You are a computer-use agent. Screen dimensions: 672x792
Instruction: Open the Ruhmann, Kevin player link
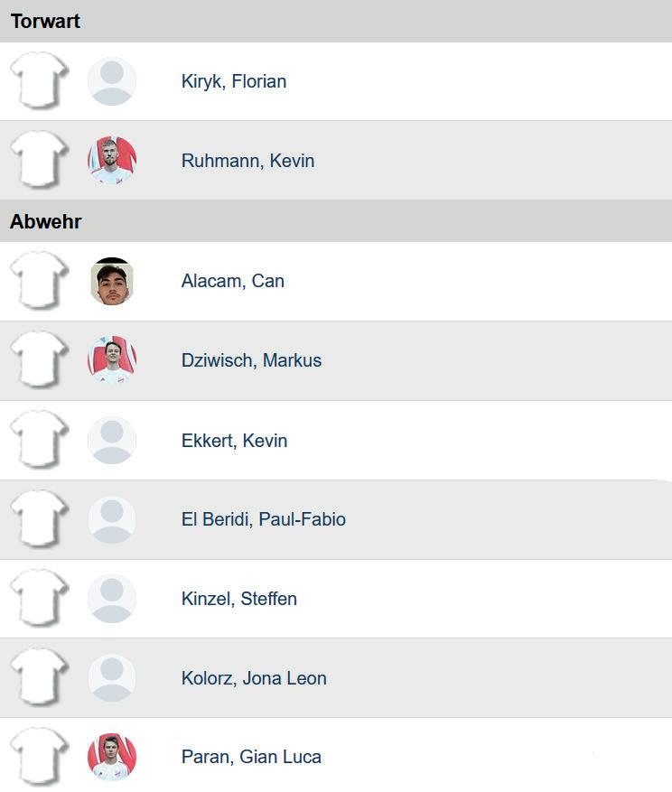247,161
